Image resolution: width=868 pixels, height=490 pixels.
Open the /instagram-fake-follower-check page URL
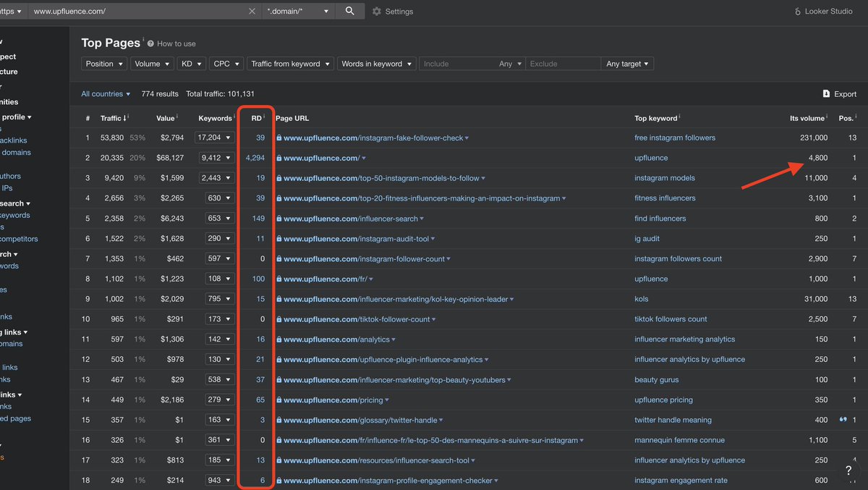click(x=373, y=138)
